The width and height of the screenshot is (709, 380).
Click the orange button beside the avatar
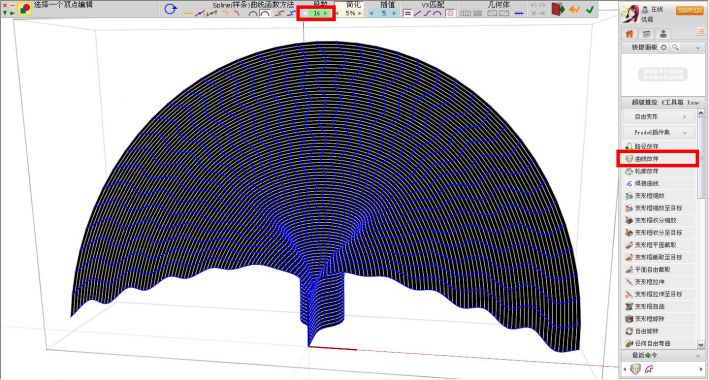coord(690,10)
